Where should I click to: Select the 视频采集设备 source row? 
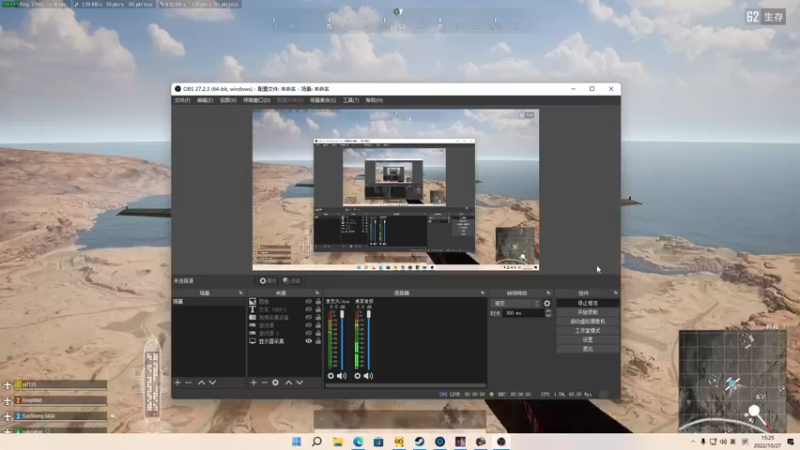(x=285, y=317)
